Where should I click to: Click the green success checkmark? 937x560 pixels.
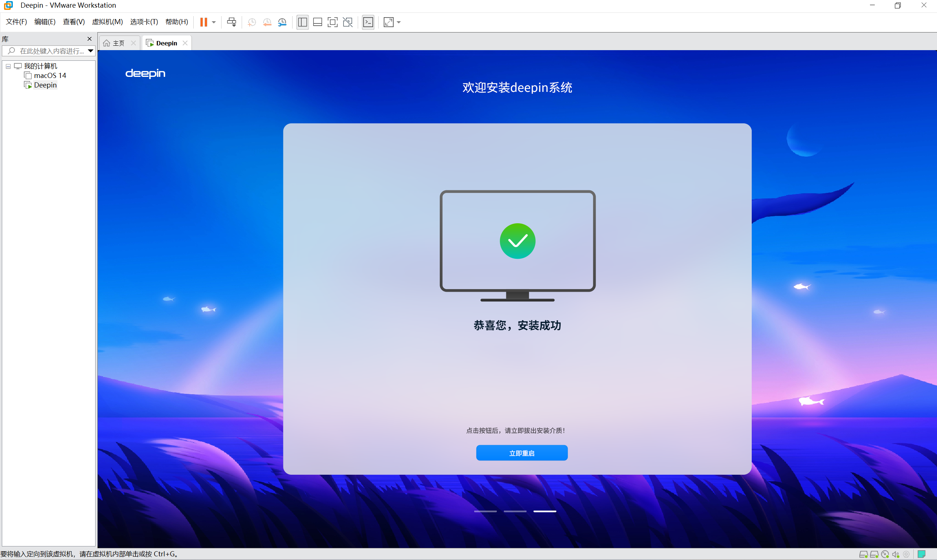pyautogui.click(x=518, y=241)
